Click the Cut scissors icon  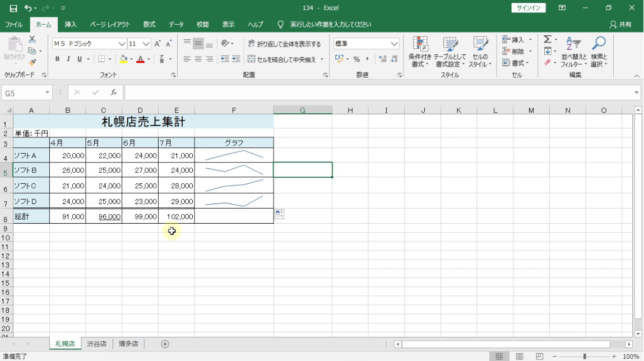32,39
